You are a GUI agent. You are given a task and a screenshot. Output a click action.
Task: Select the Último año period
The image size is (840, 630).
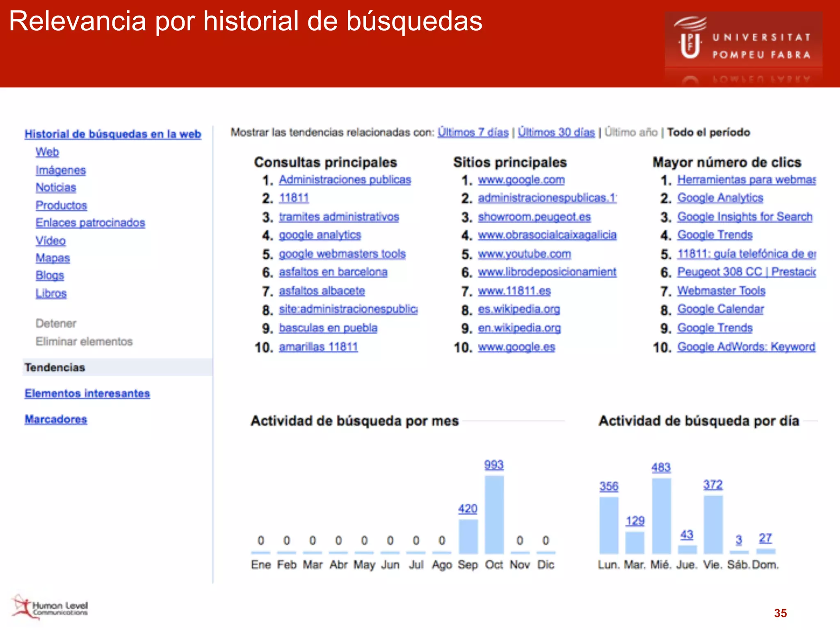[x=631, y=132]
